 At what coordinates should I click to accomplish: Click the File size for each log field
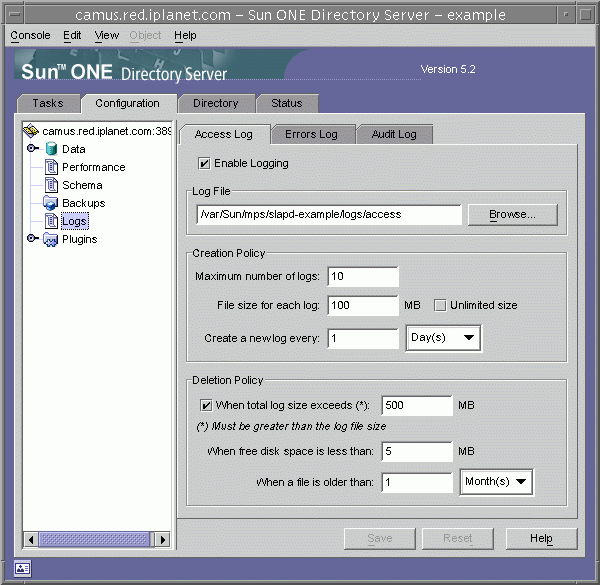click(x=363, y=305)
